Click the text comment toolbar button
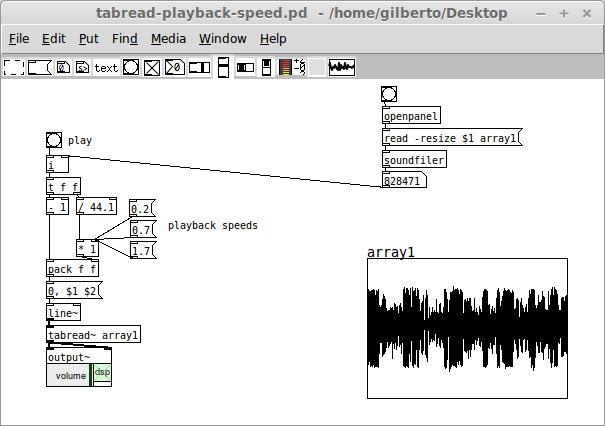The width and height of the screenshot is (605, 426). [106, 67]
